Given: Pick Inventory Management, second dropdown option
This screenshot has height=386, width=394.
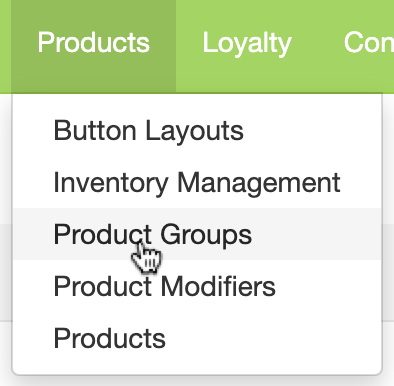Looking at the screenshot, I should [x=197, y=182].
